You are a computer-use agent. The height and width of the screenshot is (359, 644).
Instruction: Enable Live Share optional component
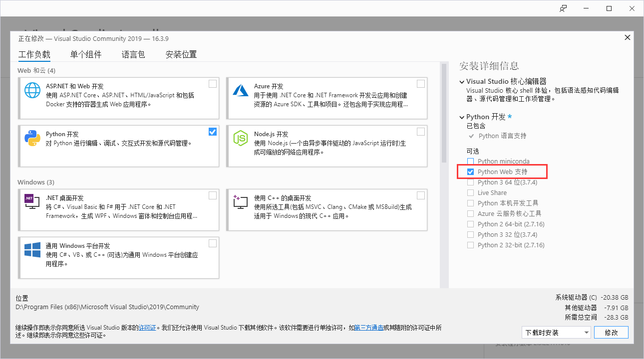(470, 192)
